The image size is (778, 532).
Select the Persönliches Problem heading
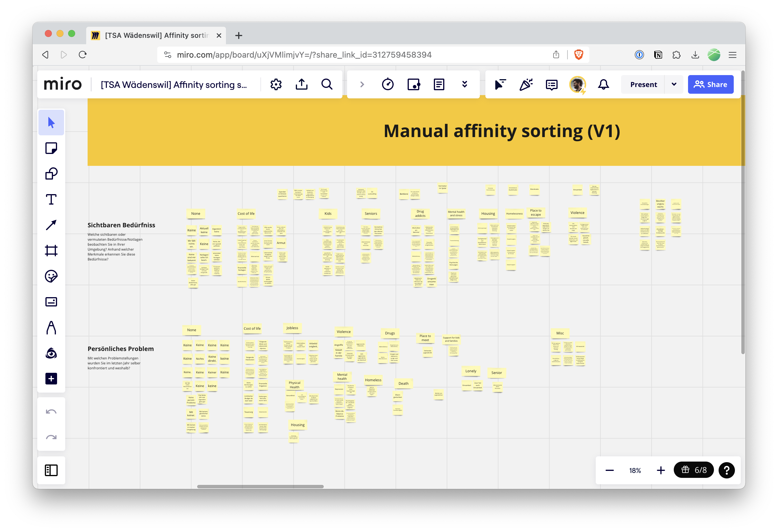pyautogui.click(x=121, y=349)
